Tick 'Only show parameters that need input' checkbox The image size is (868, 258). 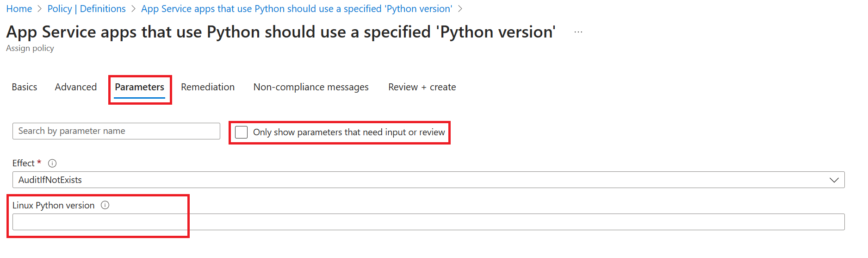[x=242, y=132]
